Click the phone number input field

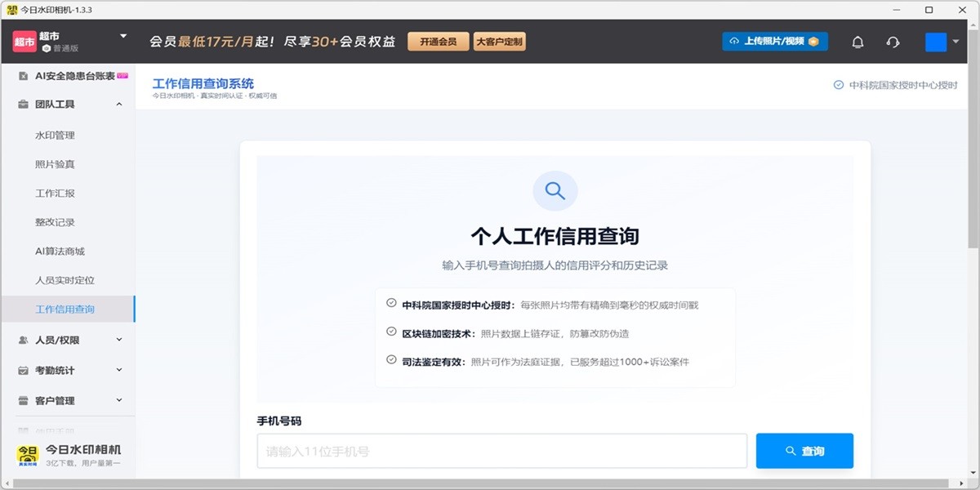point(501,450)
